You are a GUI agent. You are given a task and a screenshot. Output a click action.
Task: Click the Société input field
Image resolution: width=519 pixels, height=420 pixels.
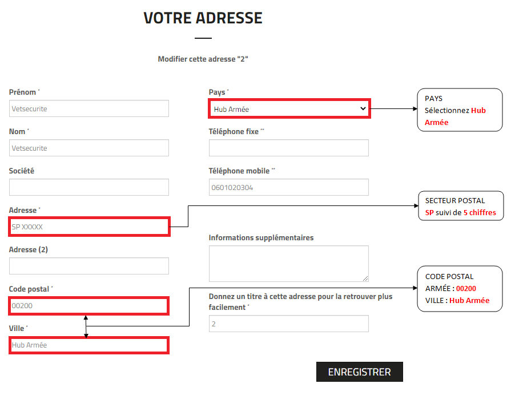coord(88,187)
